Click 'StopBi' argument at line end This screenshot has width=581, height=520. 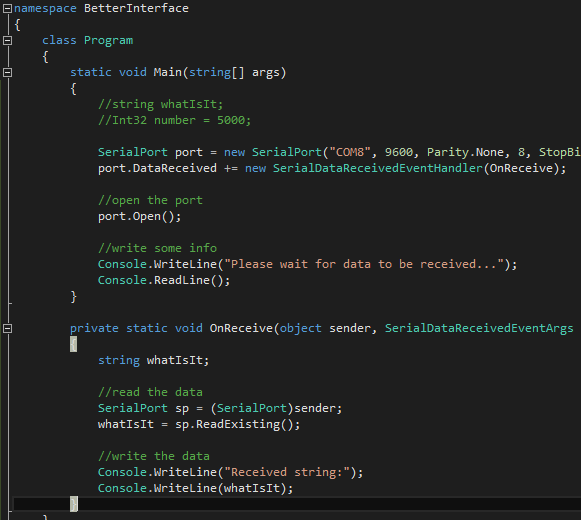click(560, 152)
